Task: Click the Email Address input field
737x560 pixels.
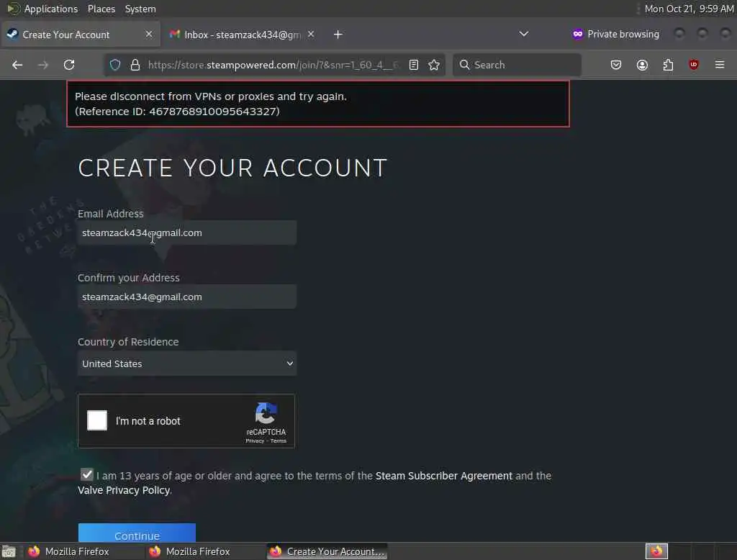Action: click(187, 232)
